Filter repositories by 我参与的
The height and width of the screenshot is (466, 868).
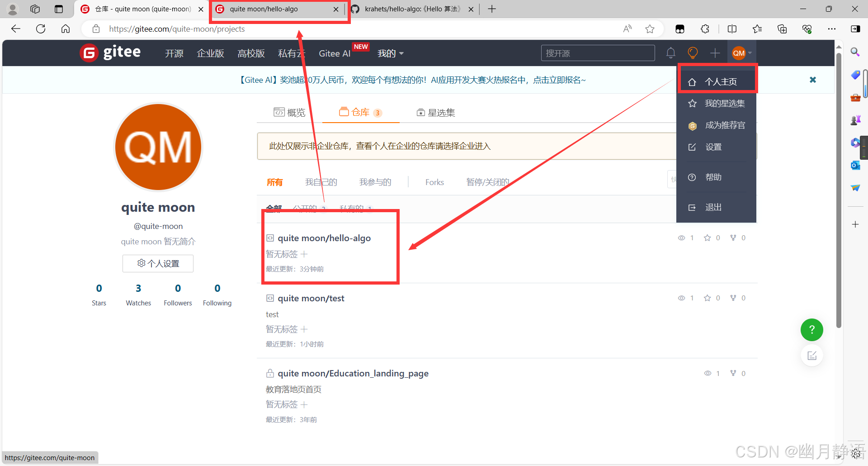375,182
